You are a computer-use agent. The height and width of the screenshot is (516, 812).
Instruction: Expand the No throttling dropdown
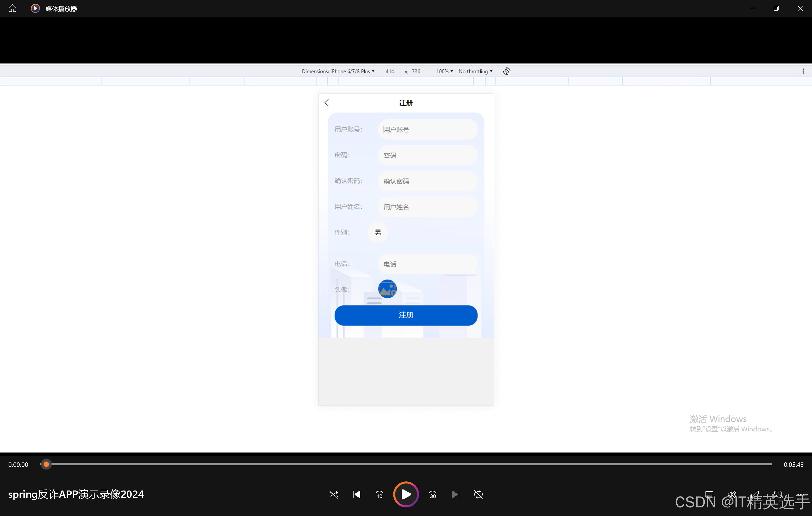475,71
